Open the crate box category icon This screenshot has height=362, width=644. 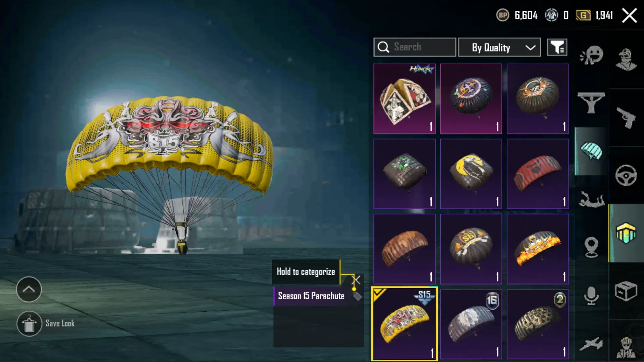click(626, 291)
